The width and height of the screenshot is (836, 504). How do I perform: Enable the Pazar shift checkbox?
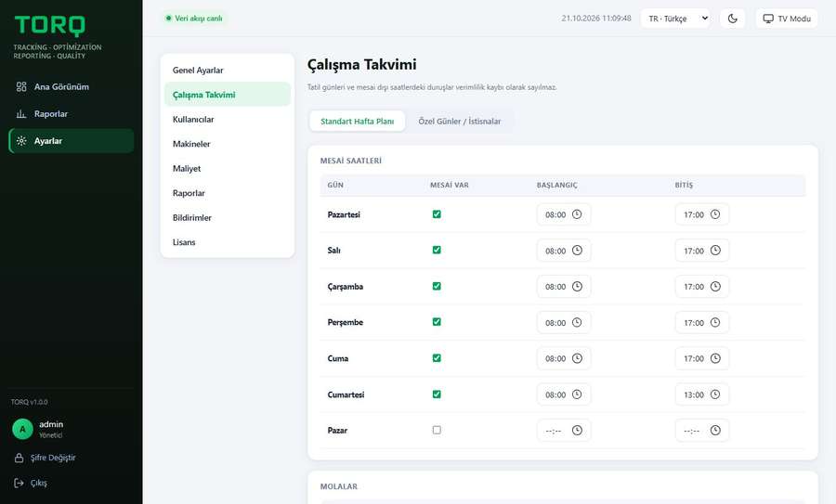(437, 430)
